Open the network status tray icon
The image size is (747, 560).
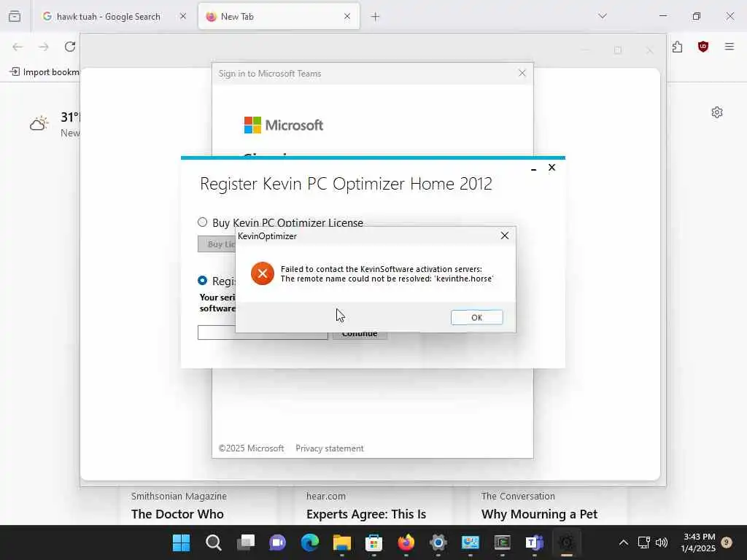click(x=644, y=542)
